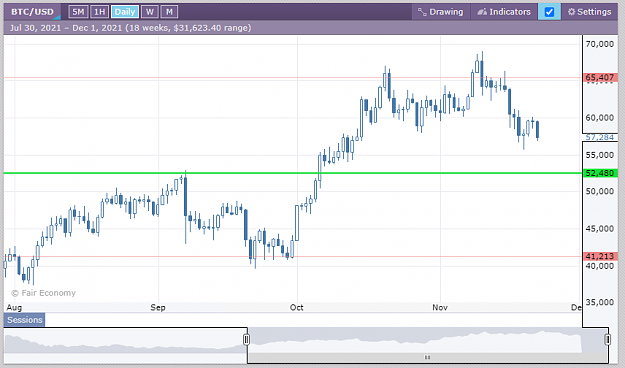Open the Indicators menu
Image resolution: width=625 pixels, height=368 pixels.
pos(504,12)
